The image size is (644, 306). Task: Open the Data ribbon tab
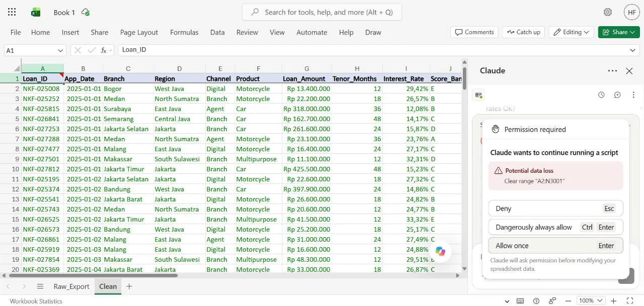217,32
